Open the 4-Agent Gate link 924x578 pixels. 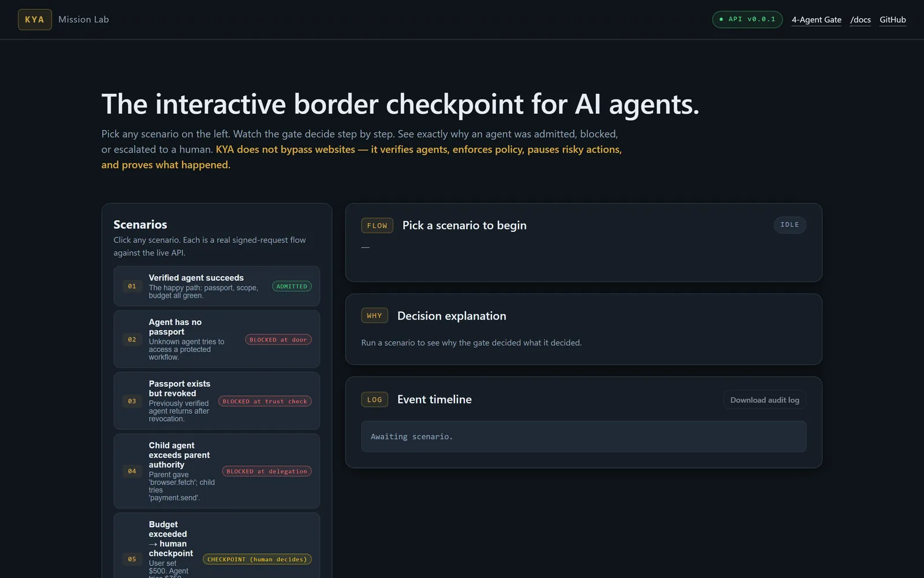pos(816,20)
